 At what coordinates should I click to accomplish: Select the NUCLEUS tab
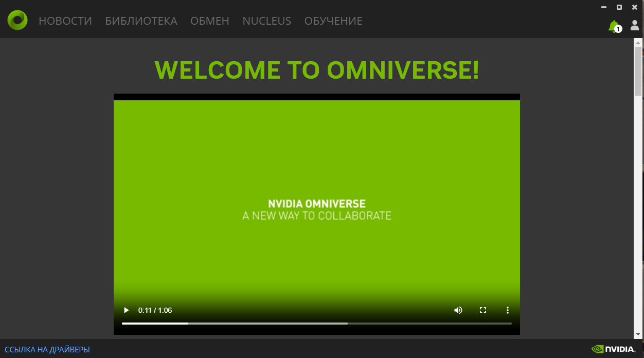pyautogui.click(x=267, y=21)
